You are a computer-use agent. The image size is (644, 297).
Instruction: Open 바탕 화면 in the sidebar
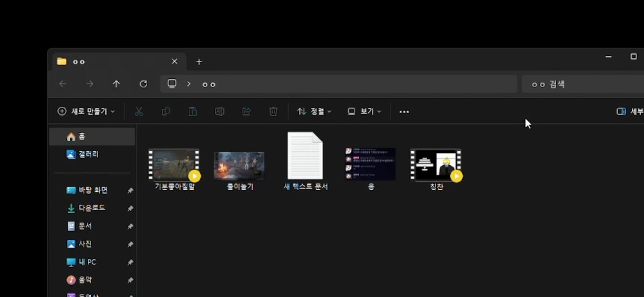pos(92,190)
